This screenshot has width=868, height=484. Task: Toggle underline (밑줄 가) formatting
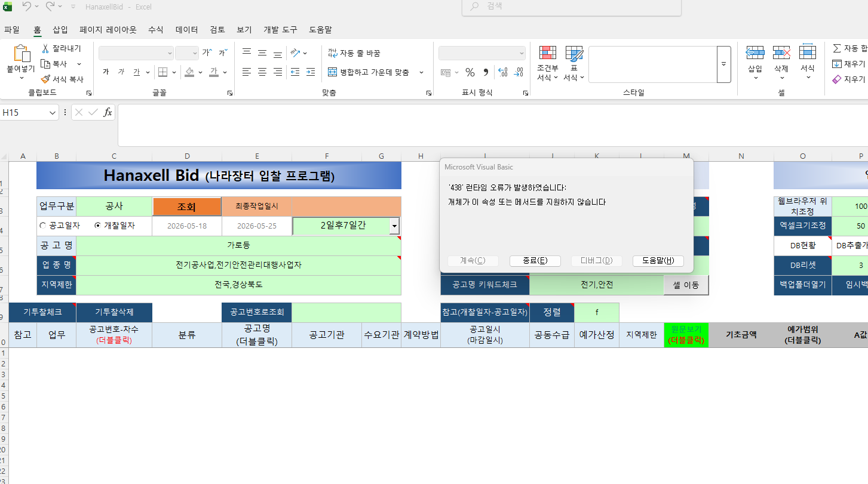[136, 72]
